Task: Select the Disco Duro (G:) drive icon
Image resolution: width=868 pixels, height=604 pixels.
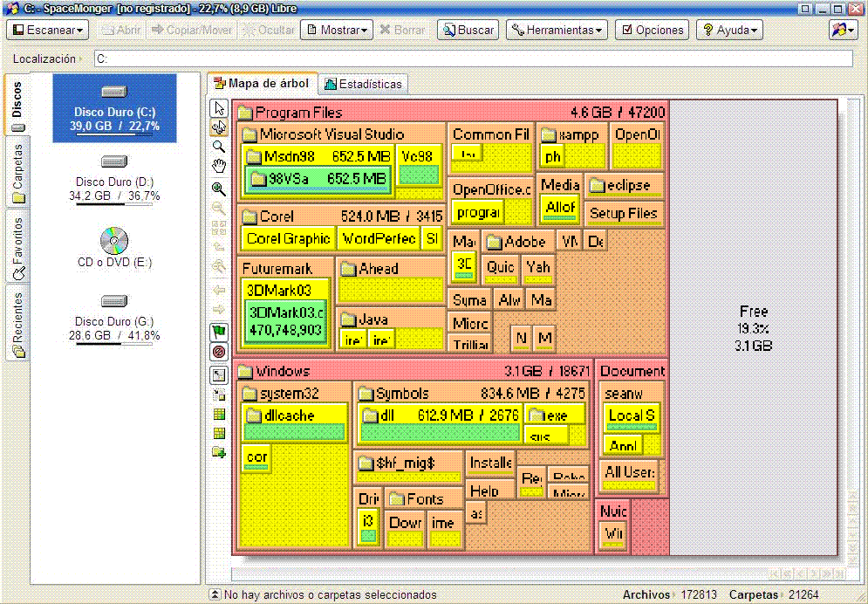Action: point(114,300)
